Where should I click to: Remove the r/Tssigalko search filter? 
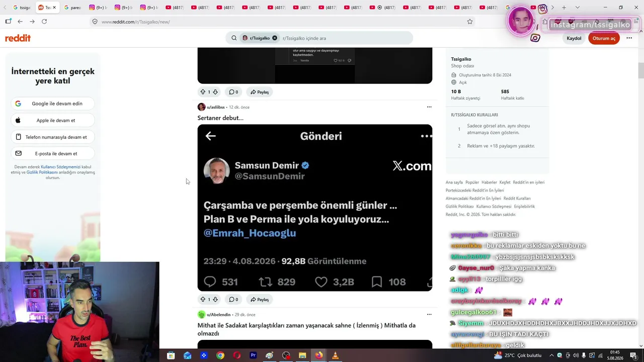275,38
